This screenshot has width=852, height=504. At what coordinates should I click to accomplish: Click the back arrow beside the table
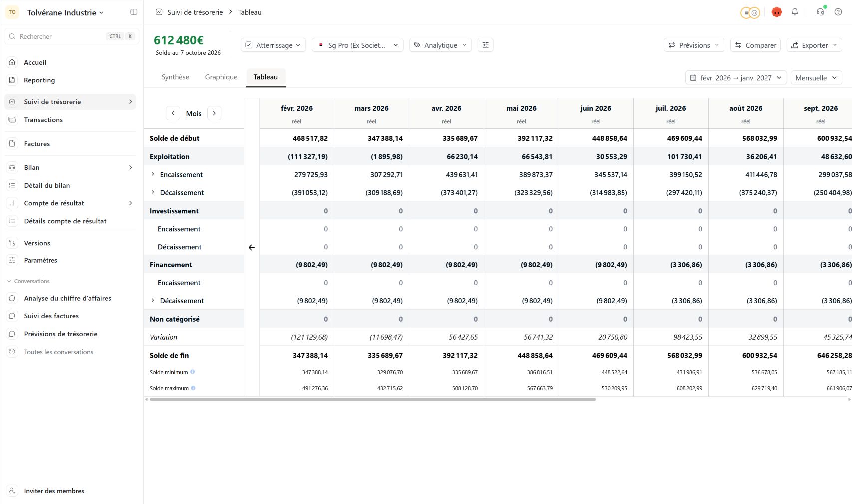pos(252,247)
